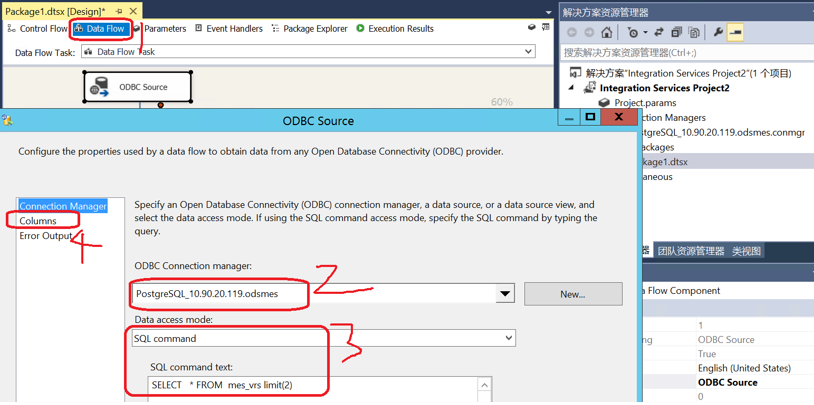Click inside the SQL command text box
This screenshot has width=814, height=405.
314,389
